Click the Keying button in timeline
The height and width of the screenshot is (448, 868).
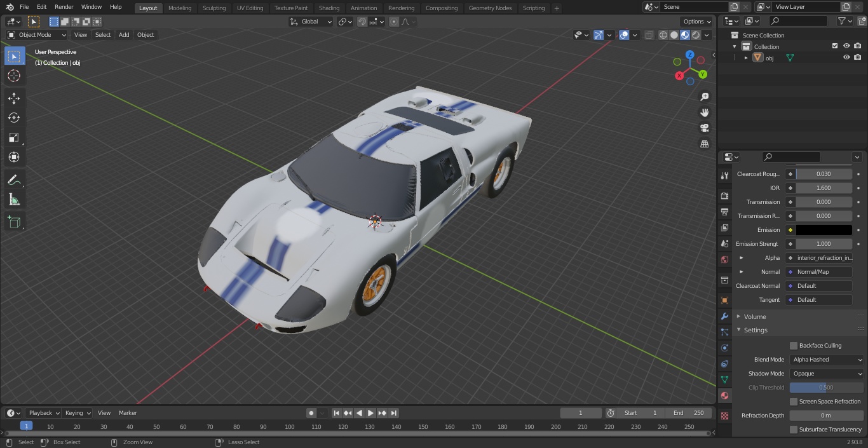[78, 413]
